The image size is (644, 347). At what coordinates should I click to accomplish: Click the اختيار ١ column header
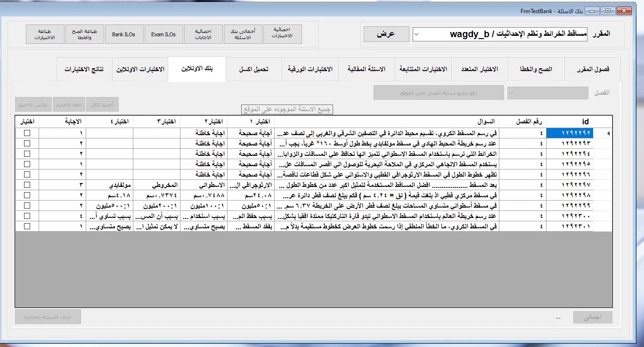coord(251,121)
